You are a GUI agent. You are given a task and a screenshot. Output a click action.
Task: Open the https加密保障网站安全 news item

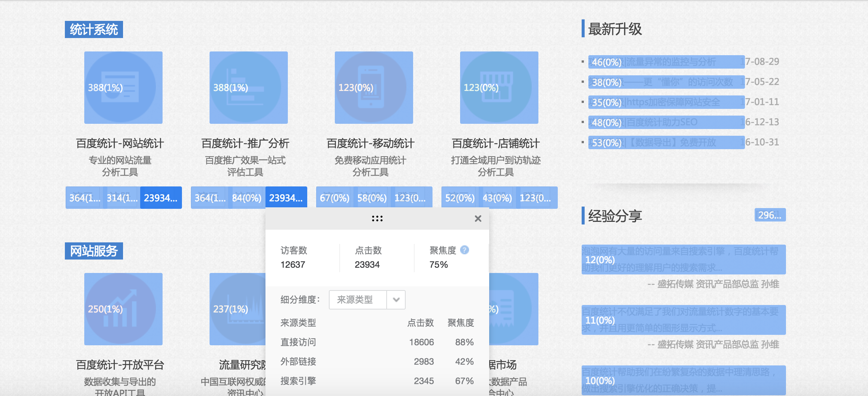[666, 102]
